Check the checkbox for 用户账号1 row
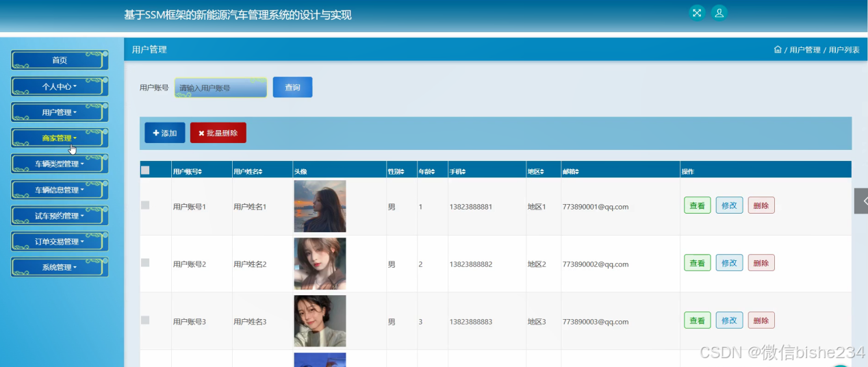868x367 pixels. pos(145,205)
